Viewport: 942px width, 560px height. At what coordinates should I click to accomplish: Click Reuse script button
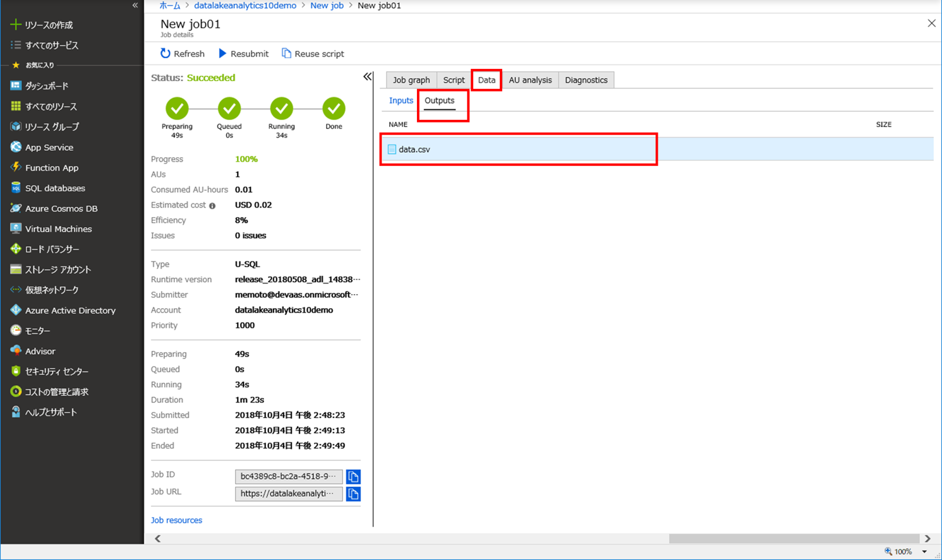pos(313,54)
